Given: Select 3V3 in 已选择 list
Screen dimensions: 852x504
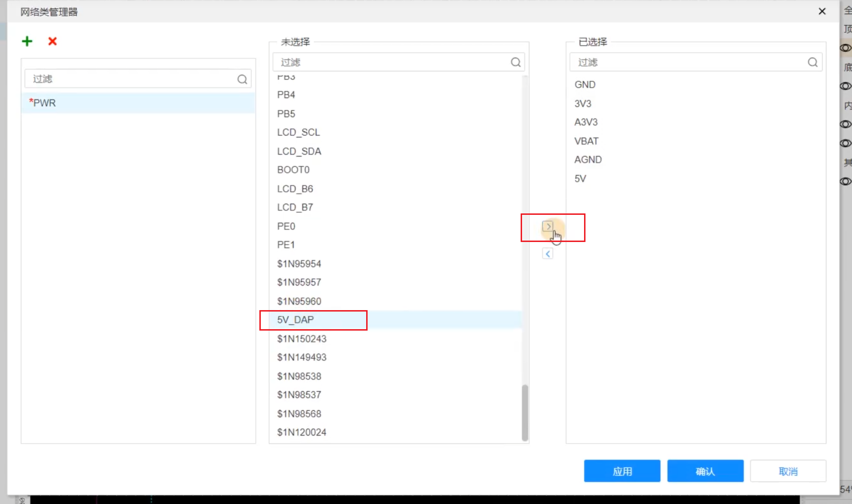Looking at the screenshot, I should [x=696, y=104].
